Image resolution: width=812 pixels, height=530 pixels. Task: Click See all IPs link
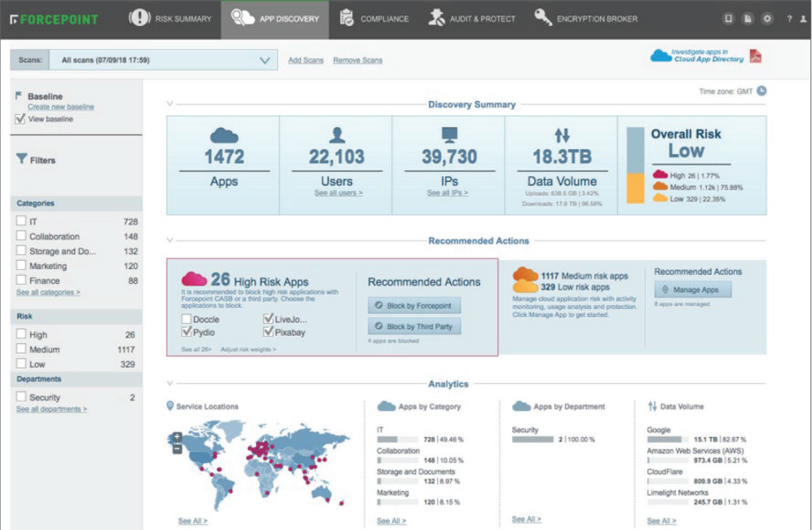[448, 192]
